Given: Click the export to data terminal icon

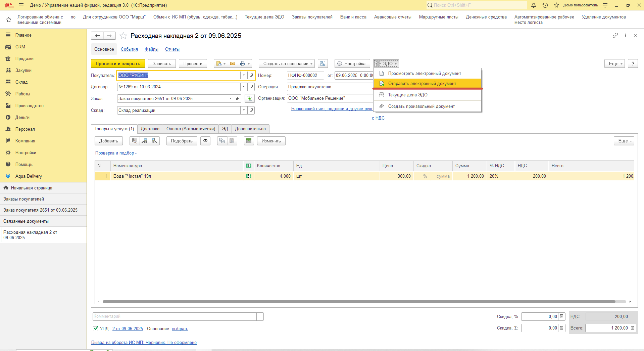Looking at the screenshot, I should (154, 141).
